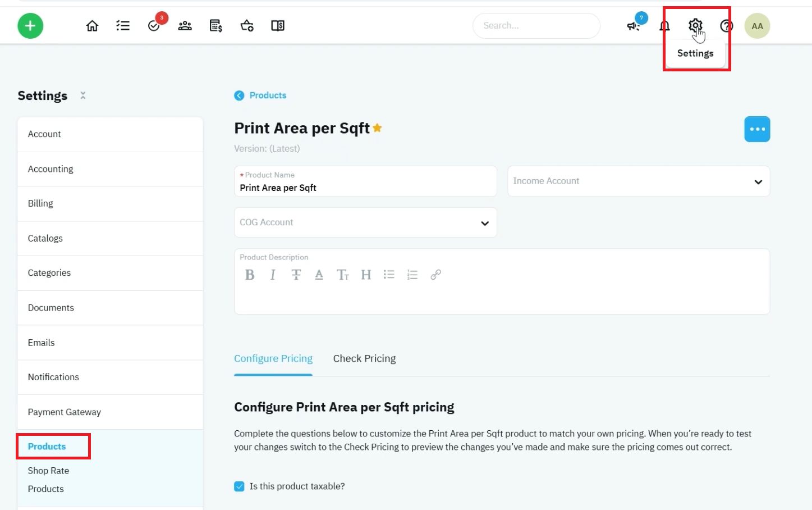Viewport: 812px width, 510px height.
Task: Open Categories settings section
Action: (x=110, y=273)
